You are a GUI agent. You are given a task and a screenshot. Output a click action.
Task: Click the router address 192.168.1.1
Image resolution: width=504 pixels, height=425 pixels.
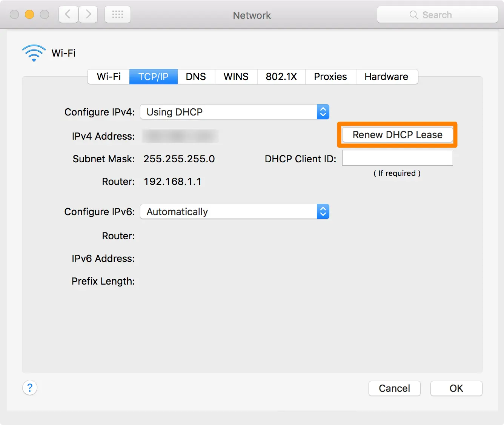pyautogui.click(x=172, y=182)
